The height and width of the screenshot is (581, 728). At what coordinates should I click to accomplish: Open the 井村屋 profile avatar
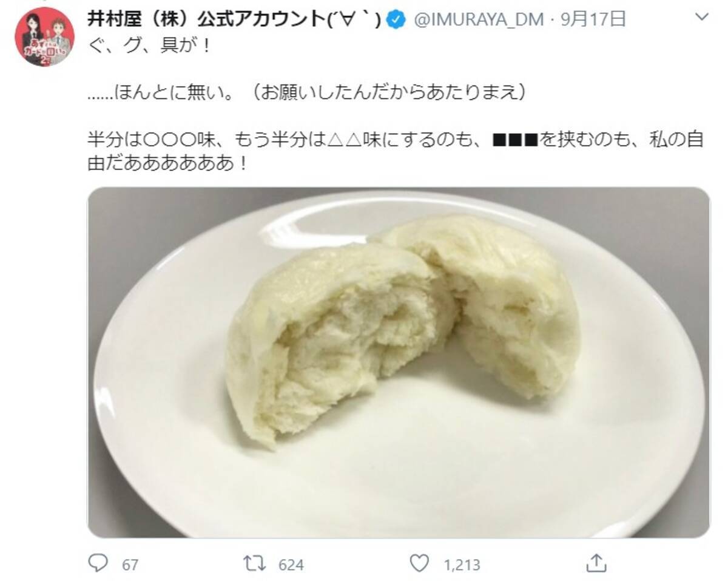click(44, 37)
